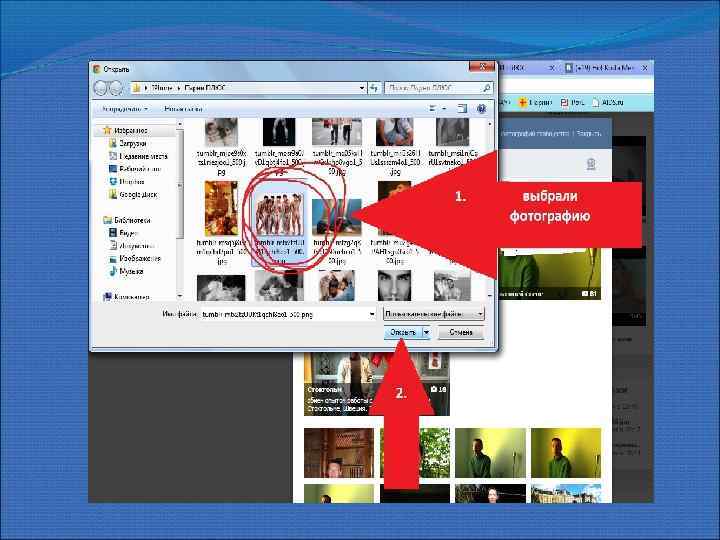Click the Закрыть link in the browser page

pos(589,133)
